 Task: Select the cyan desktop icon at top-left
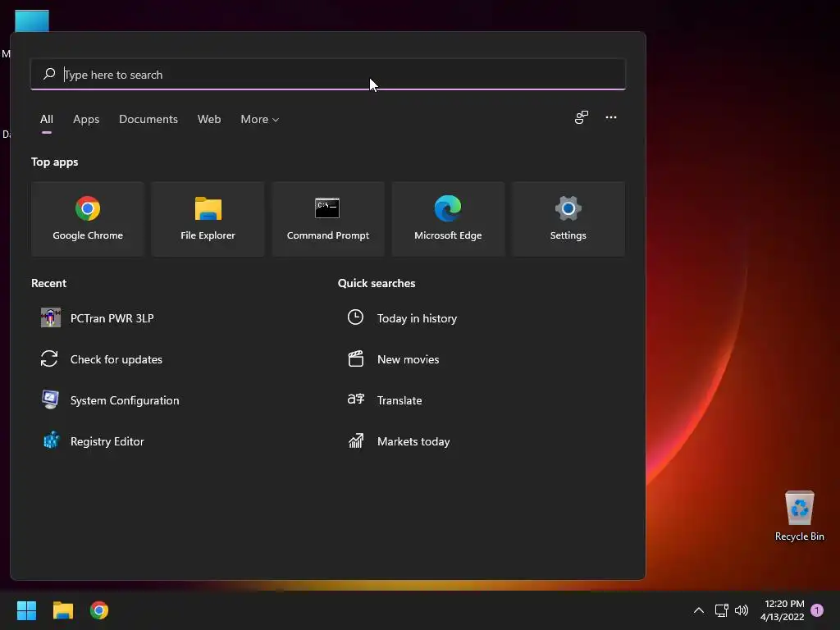(x=32, y=21)
